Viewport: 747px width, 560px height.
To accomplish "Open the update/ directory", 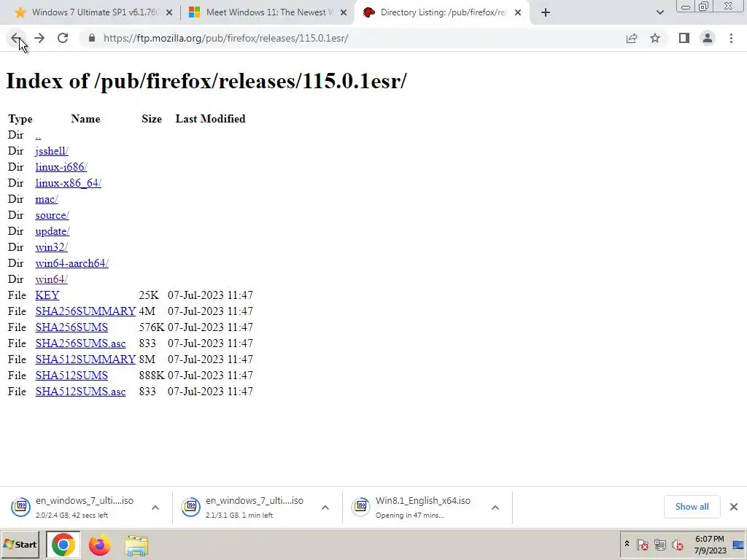I will 53,231.
